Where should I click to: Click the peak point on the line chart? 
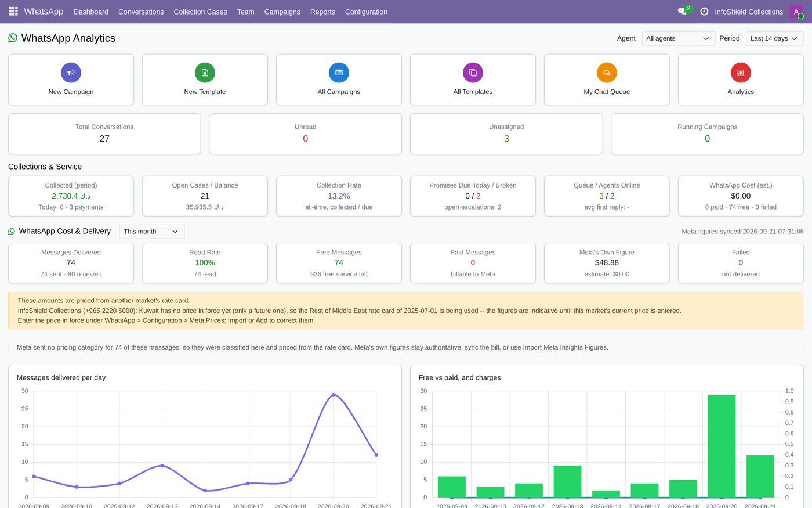pos(333,395)
